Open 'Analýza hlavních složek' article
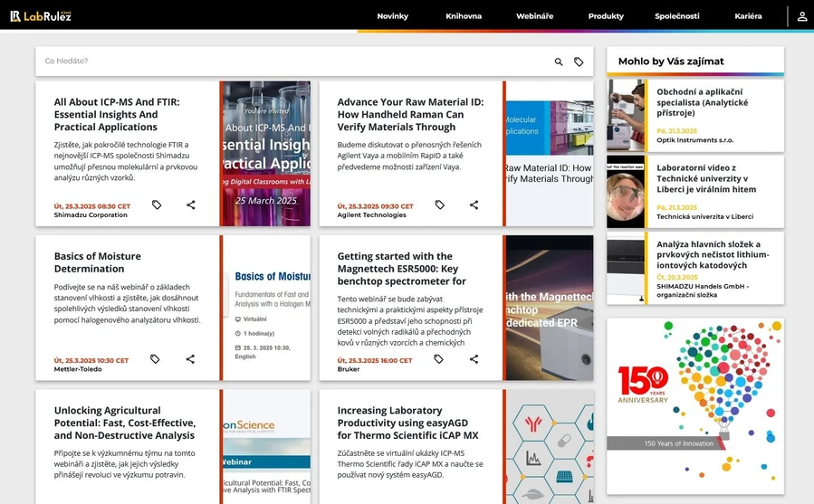Screen dimensions: 814x504 tap(713, 255)
